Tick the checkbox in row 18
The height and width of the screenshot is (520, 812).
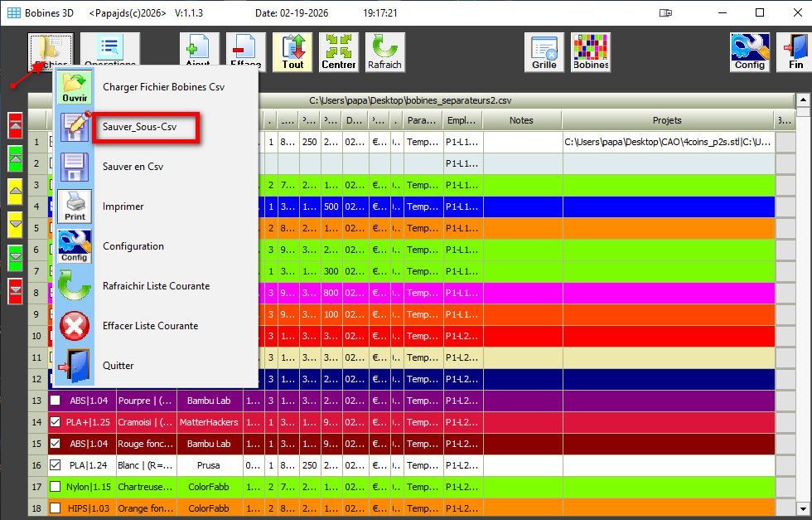coord(55,508)
